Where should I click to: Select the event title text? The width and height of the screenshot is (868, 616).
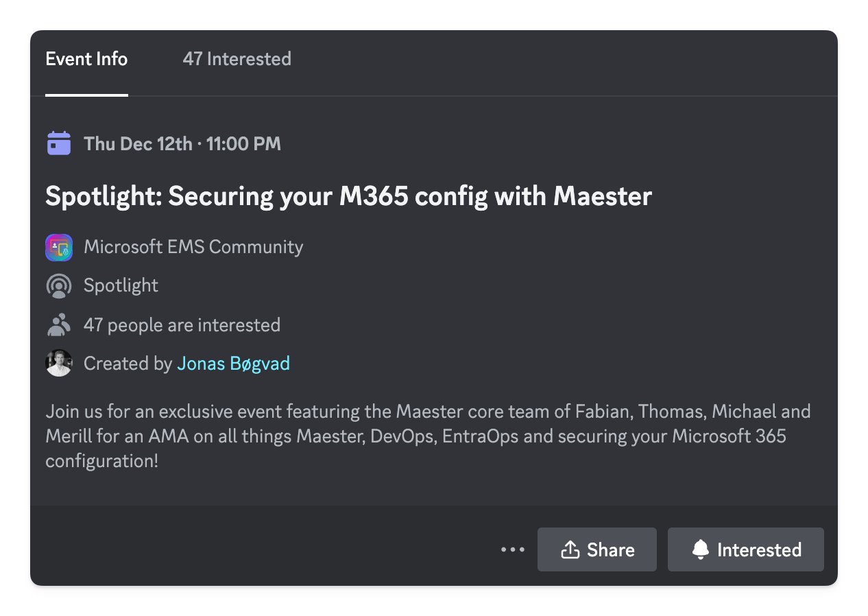348,196
